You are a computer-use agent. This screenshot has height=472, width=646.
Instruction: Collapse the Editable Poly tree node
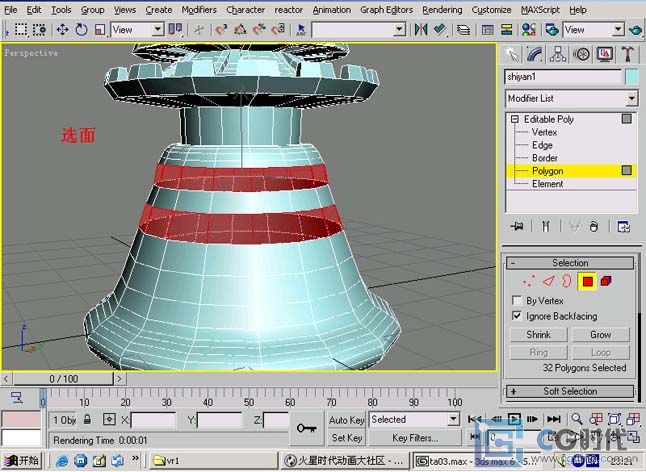tap(515, 119)
